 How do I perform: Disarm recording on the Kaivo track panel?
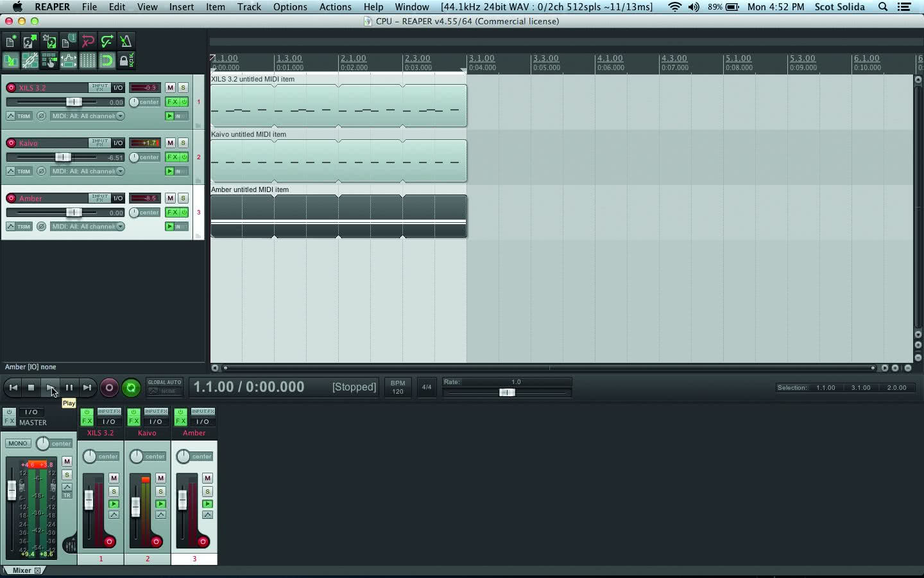[11, 143]
